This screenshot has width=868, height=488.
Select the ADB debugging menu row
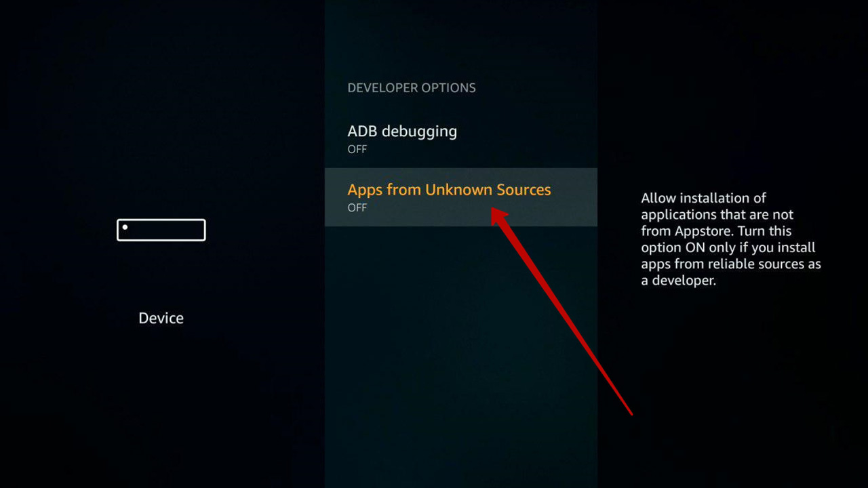click(x=461, y=139)
